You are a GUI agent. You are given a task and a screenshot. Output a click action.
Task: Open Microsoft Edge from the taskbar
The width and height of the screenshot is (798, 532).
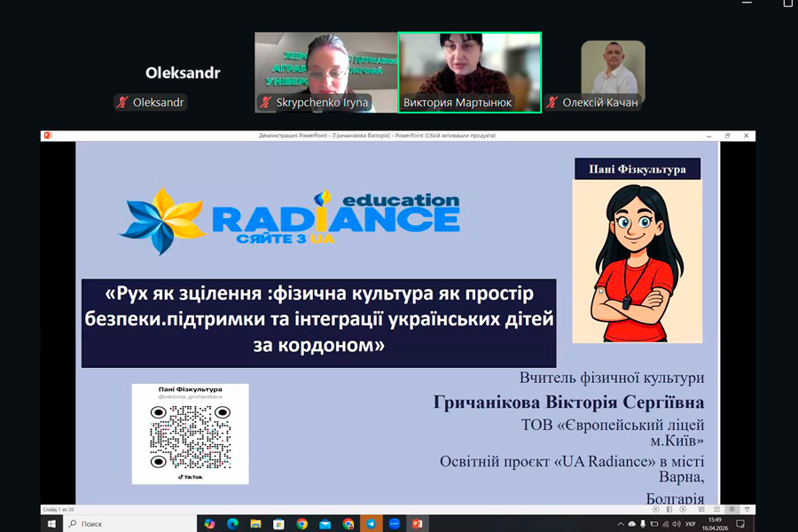(x=232, y=523)
